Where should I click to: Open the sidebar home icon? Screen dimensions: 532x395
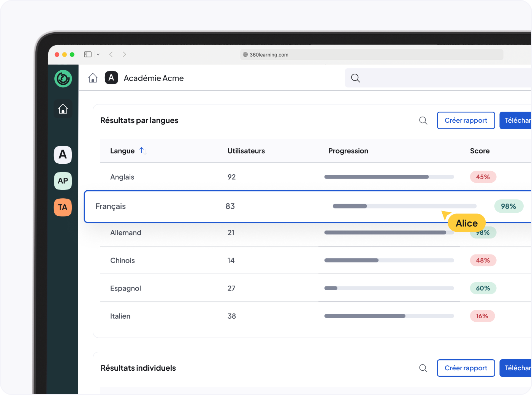click(x=63, y=109)
